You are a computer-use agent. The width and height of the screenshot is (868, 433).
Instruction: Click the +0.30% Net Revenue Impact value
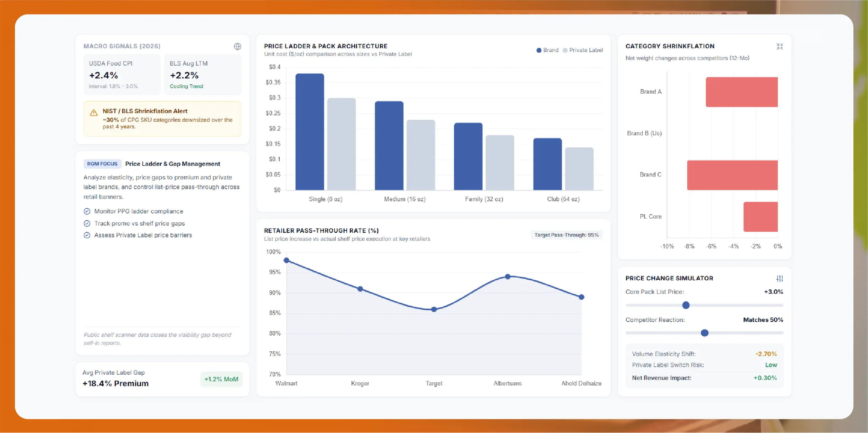coord(765,378)
